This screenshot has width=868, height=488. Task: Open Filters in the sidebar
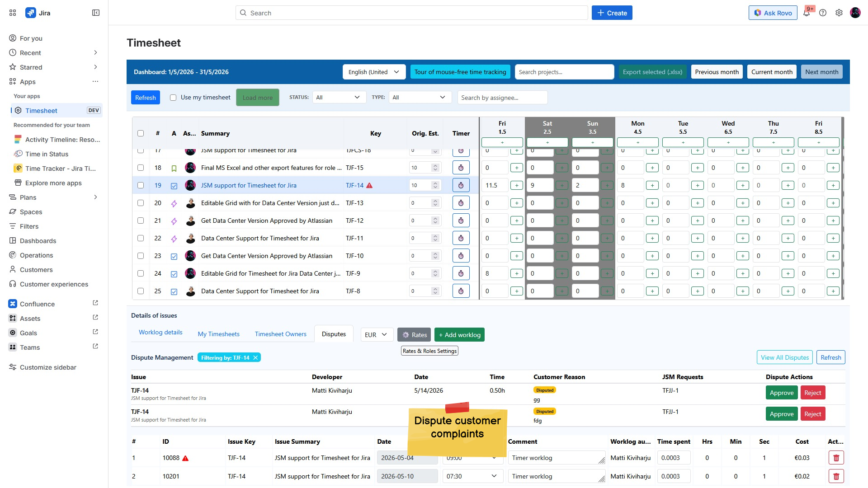click(29, 226)
